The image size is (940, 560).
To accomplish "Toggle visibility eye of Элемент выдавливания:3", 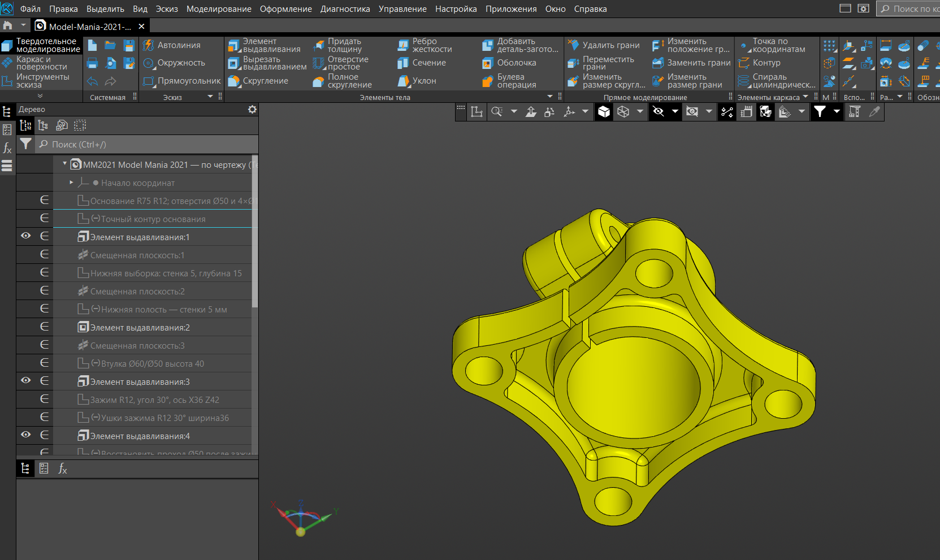I will point(26,380).
